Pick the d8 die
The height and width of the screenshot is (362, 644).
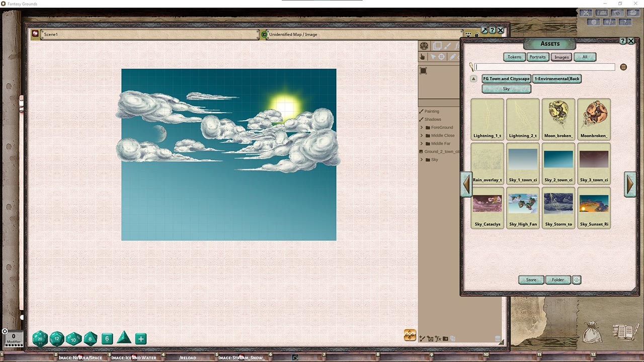point(91,338)
